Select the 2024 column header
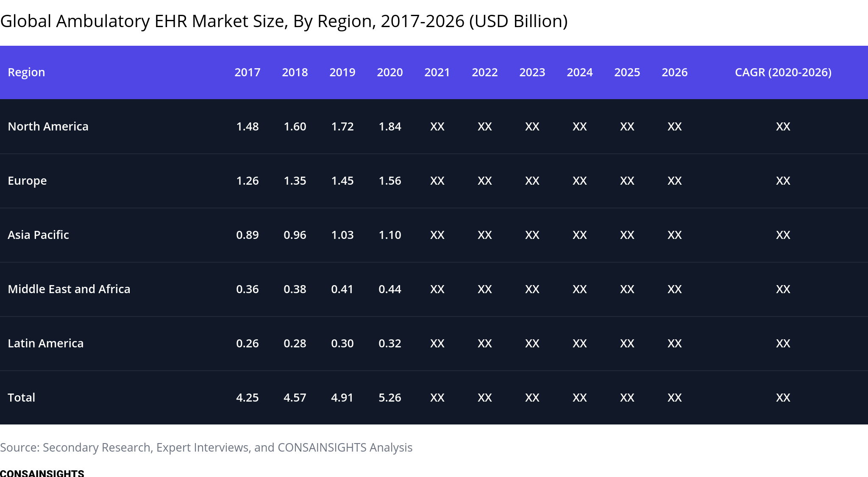Screen dimensions: 868x477 [x=580, y=72]
